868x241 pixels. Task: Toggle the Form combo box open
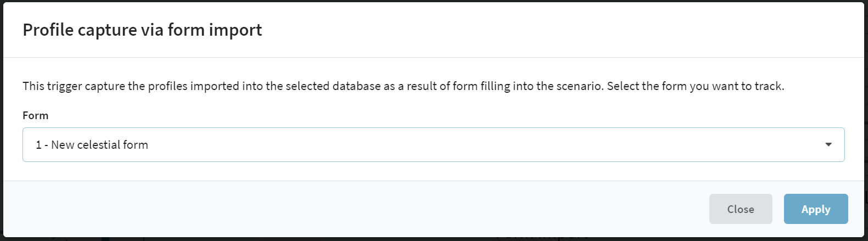click(433, 145)
